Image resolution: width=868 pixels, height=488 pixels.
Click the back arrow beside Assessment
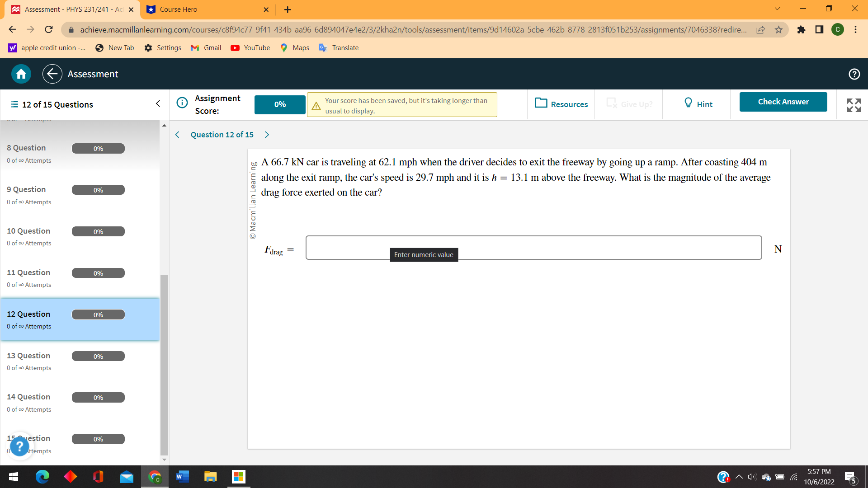(x=52, y=74)
